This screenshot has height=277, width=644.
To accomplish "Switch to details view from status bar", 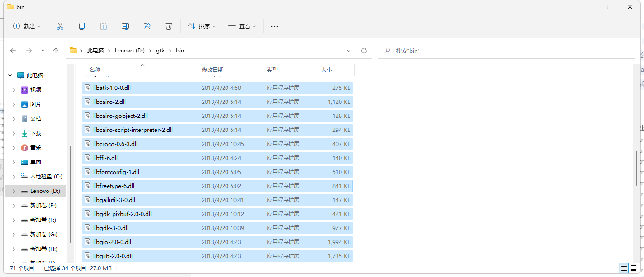I will point(624,268).
